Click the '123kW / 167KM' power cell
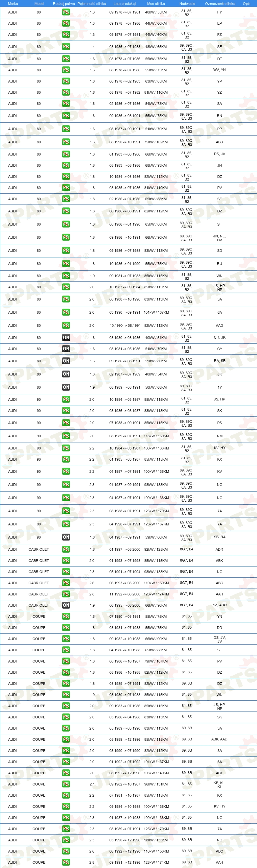257x868 pixels. pos(156,524)
